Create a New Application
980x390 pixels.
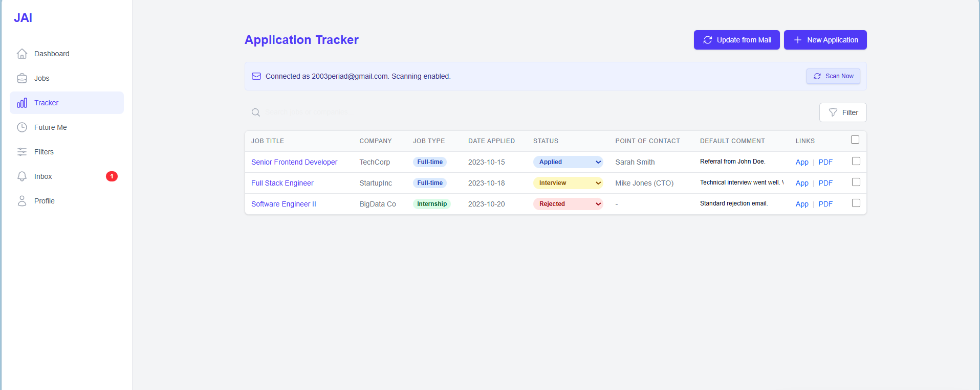coord(825,40)
